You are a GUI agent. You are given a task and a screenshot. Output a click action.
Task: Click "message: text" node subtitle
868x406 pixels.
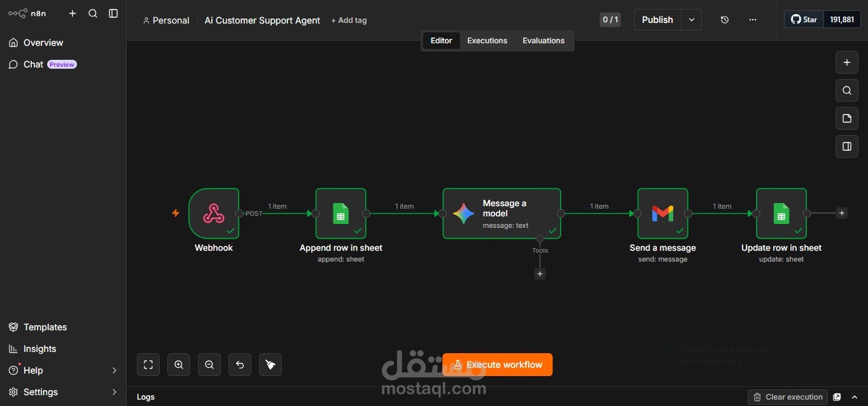coord(505,225)
